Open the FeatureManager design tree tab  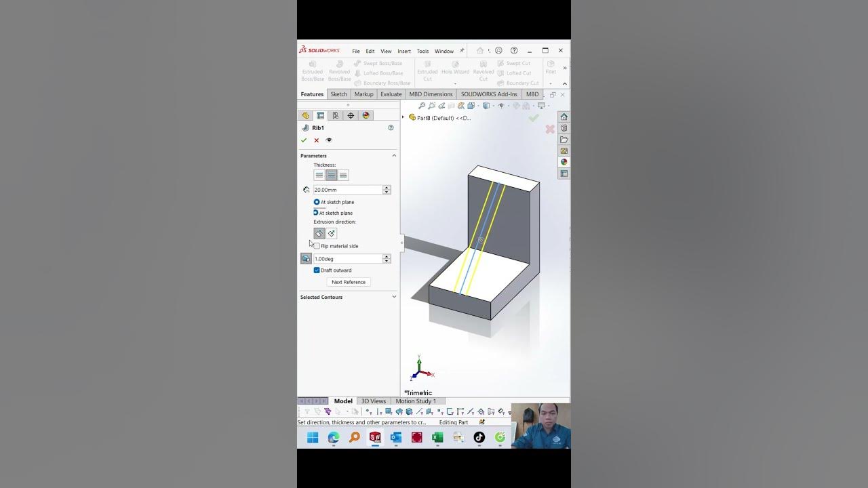pos(306,116)
